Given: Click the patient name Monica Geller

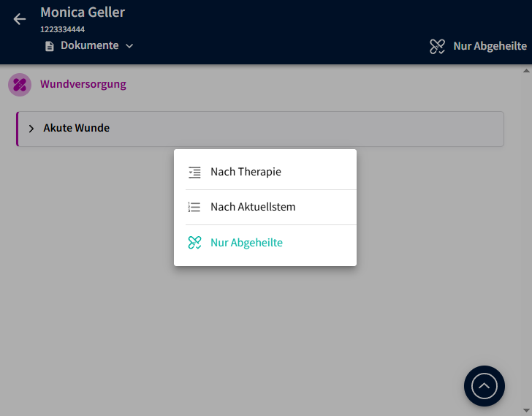Looking at the screenshot, I should (83, 12).
